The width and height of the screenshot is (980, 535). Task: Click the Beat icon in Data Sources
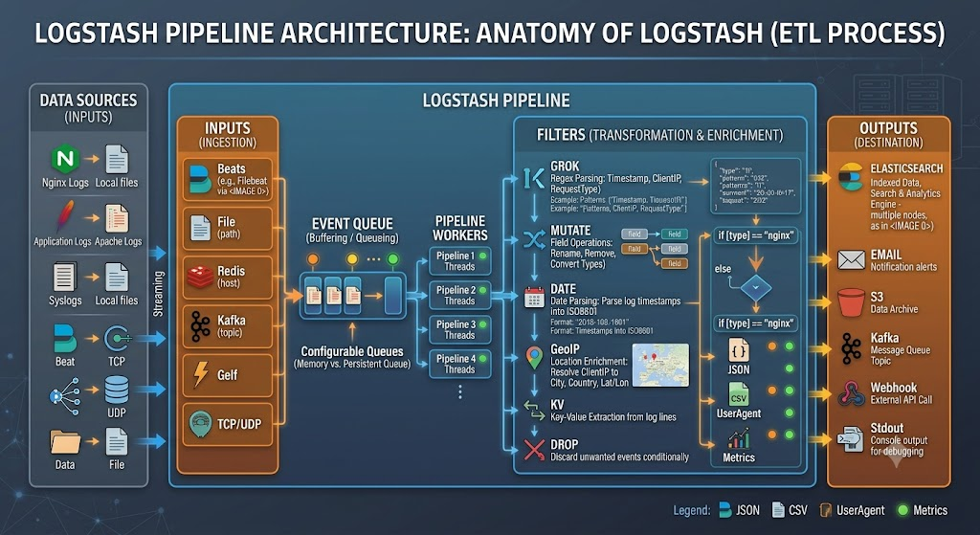point(64,339)
